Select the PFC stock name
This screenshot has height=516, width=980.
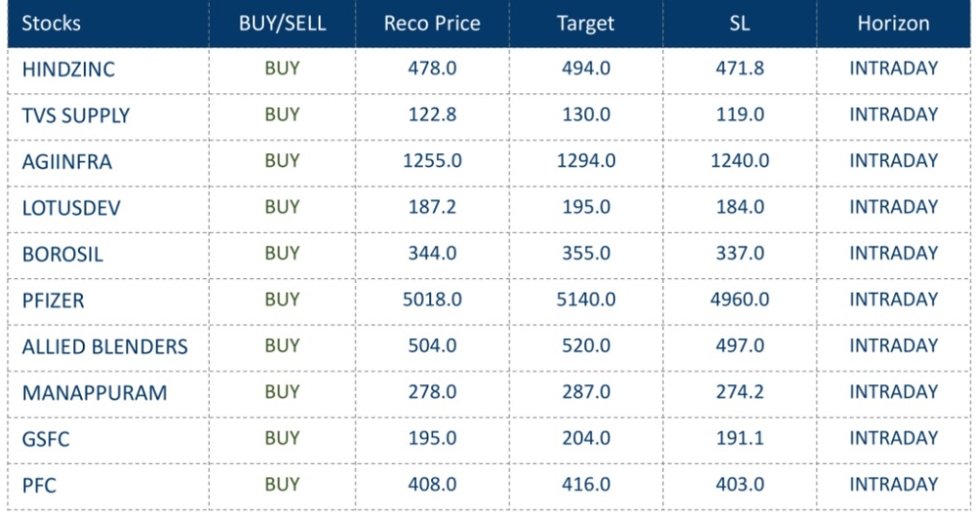point(39,485)
